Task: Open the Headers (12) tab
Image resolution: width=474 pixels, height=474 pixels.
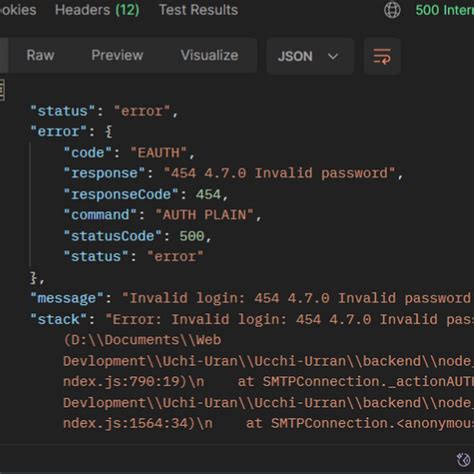Action: point(97,10)
